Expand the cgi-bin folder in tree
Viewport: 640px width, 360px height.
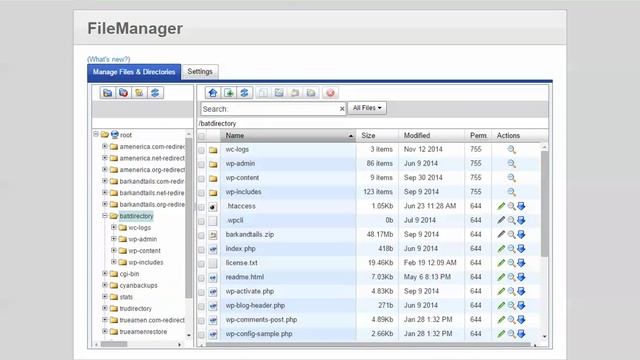pos(105,273)
